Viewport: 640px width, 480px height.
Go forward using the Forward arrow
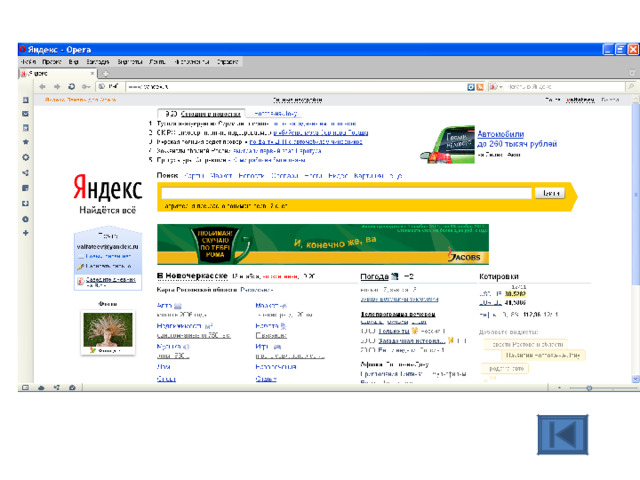tap(57, 87)
